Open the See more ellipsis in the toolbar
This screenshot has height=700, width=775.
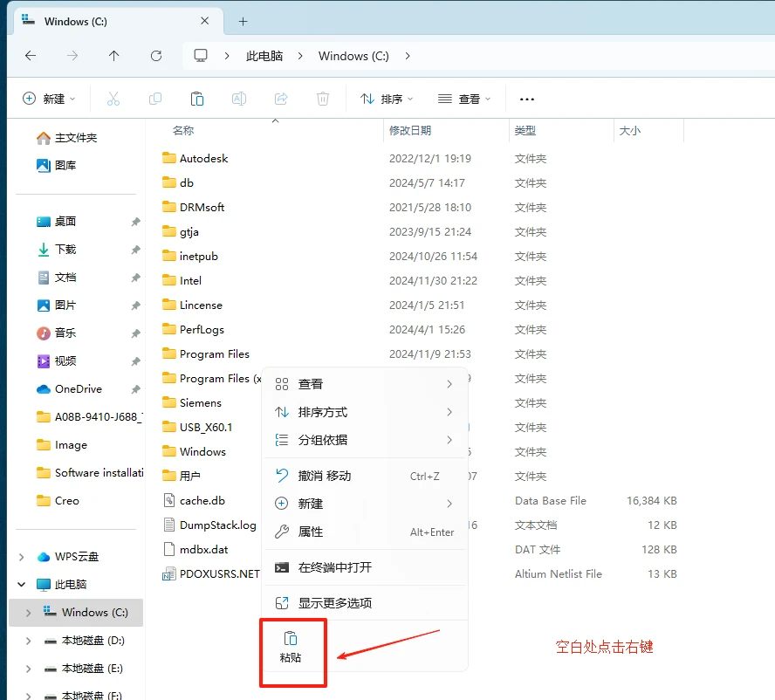(526, 99)
